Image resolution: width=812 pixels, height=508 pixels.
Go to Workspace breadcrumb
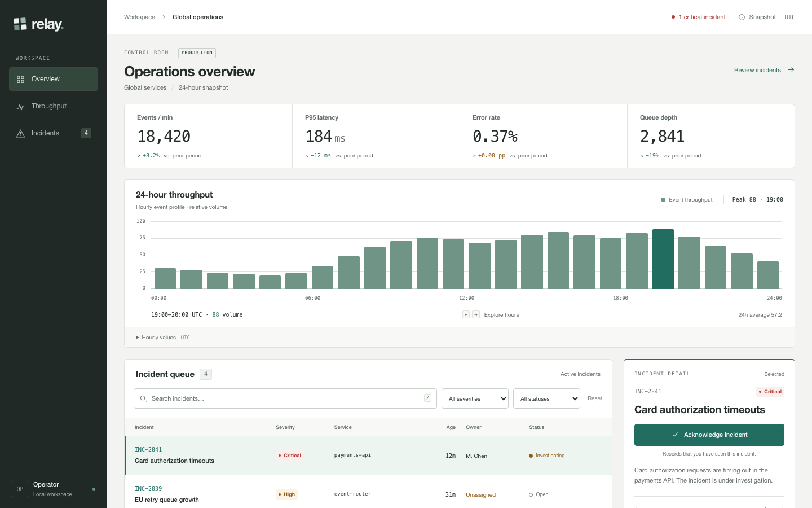(139, 17)
